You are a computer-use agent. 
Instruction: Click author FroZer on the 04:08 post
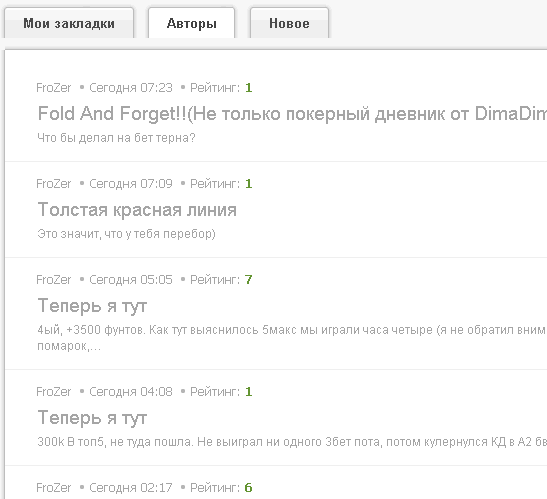[54, 392]
